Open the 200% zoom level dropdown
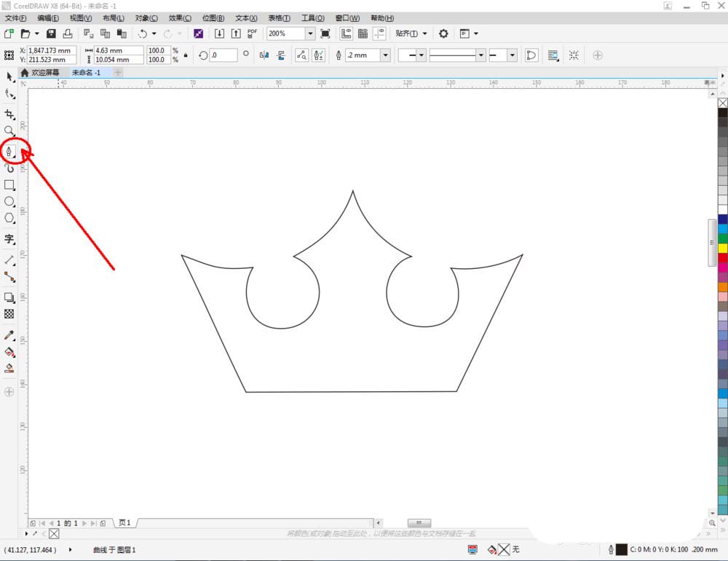This screenshot has width=728, height=561. [310, 34]
